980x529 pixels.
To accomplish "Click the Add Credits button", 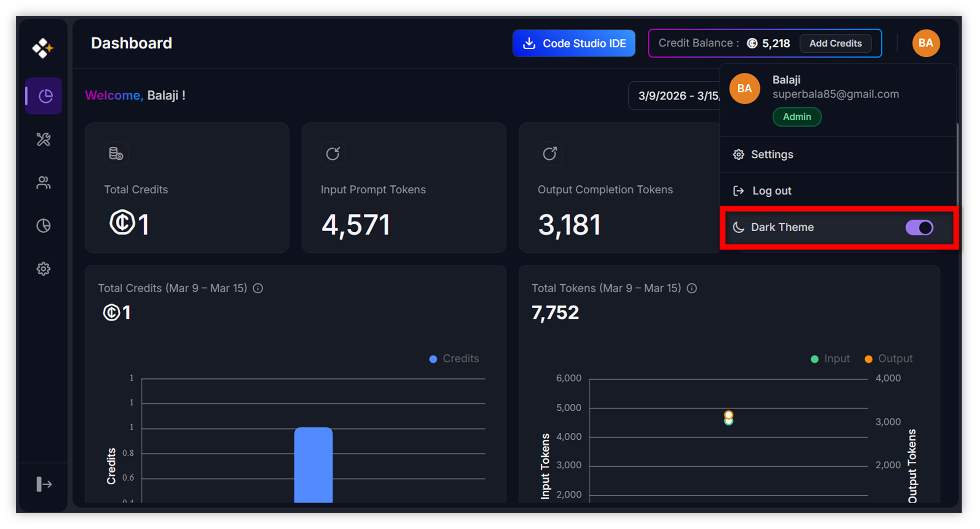I will 835,43.
